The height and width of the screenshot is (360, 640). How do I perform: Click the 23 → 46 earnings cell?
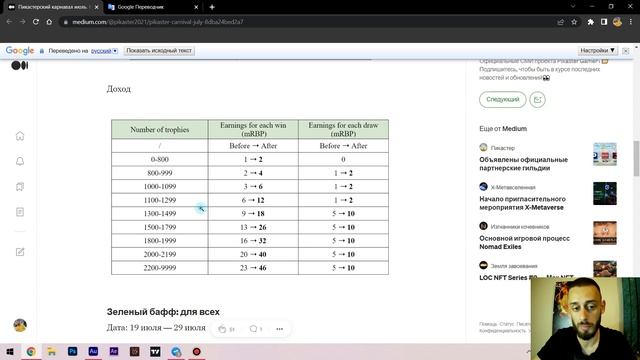tap(253, 268)
